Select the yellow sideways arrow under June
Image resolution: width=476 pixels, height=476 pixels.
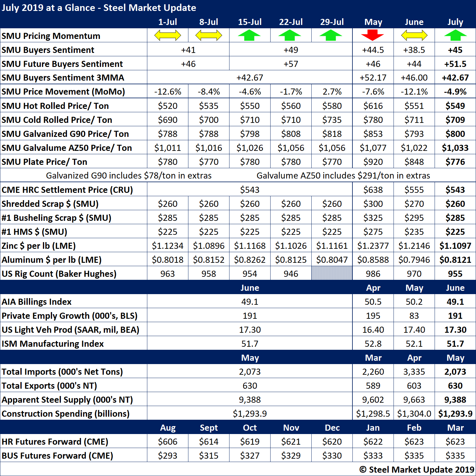tap(414, 35)
